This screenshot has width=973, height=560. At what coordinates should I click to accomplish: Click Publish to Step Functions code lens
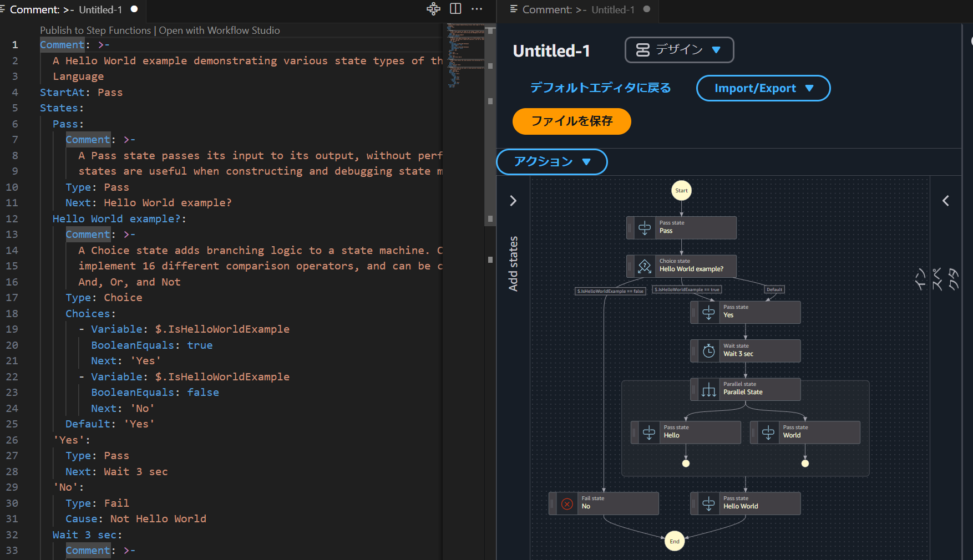(x=95, y=30)
